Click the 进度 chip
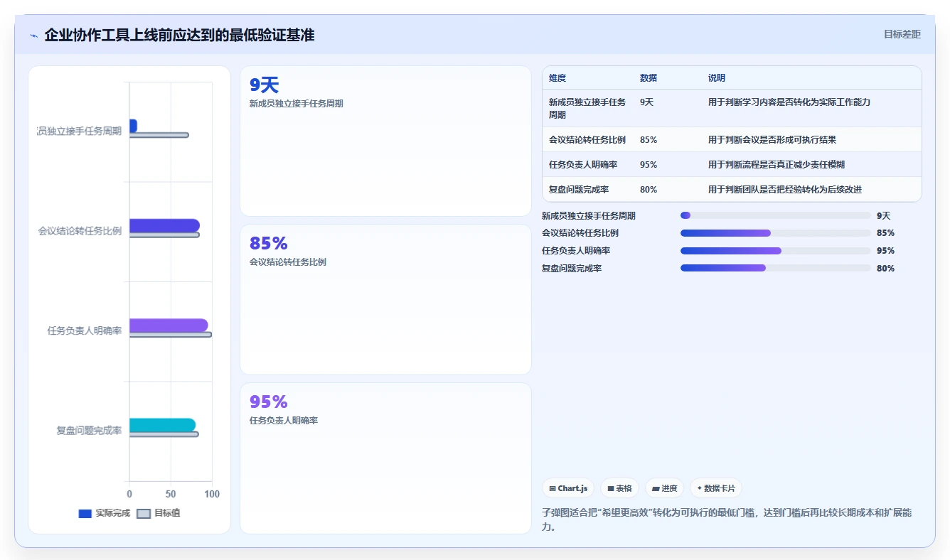The width and height of the screenshot is (950, 560). coord(664,488)
